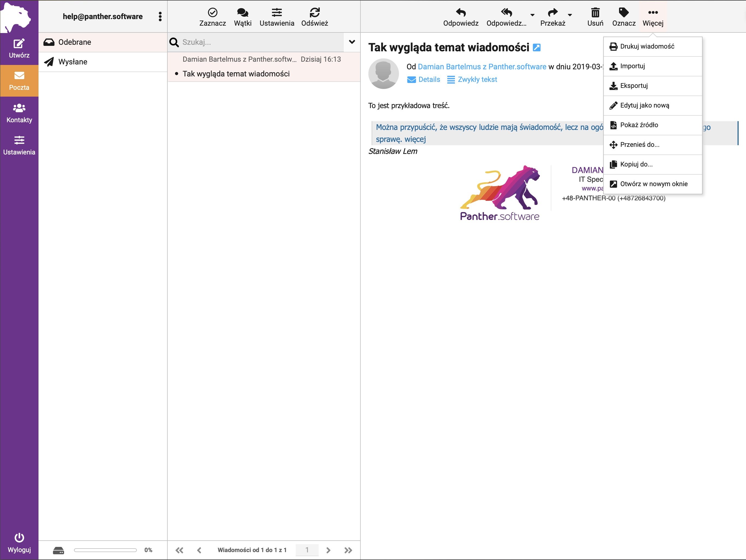
Task: Choose Importuj in the dropdown menu
Action: 653,66
